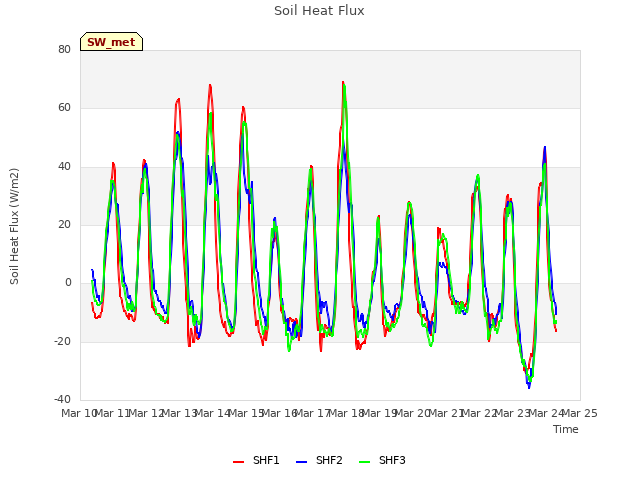Toggle the SHF3 series in the legend
640x480 pixels.
(x=382, y=460)
